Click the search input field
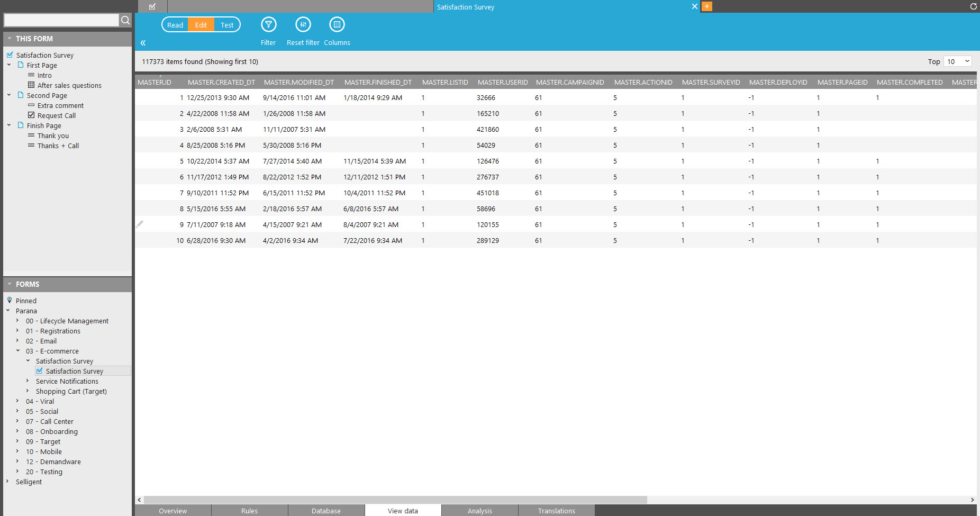 pyautogui.click(x=61, y=20)
